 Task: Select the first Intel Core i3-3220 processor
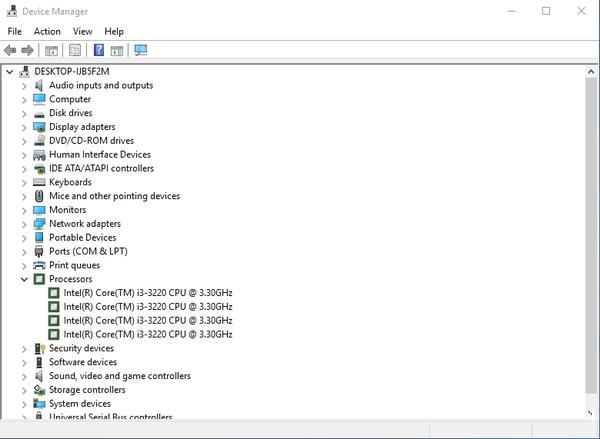148,293
